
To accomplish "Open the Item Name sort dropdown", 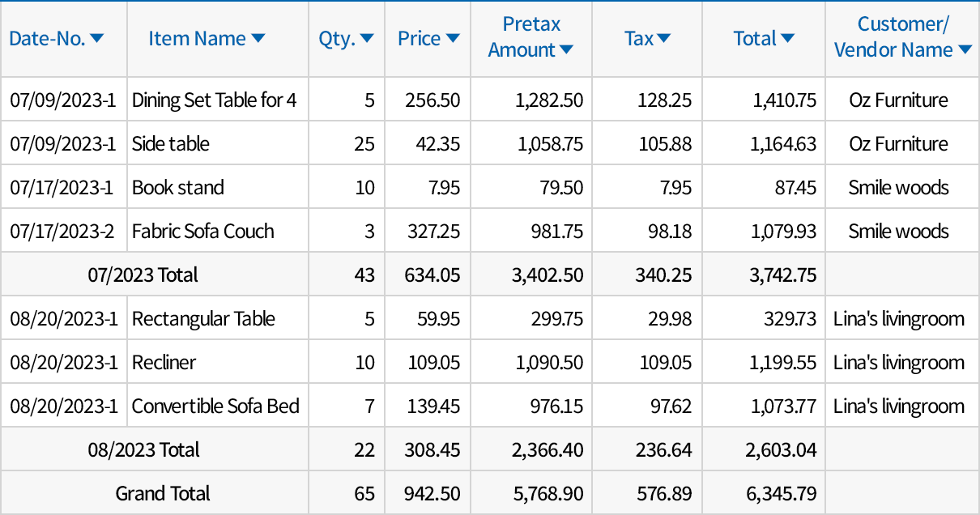I will [258, 36].
